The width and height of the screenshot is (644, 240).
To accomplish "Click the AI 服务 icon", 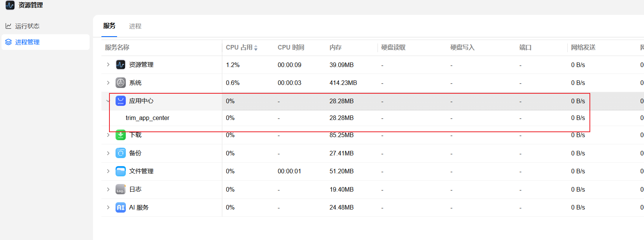I will tap(120, 208).
